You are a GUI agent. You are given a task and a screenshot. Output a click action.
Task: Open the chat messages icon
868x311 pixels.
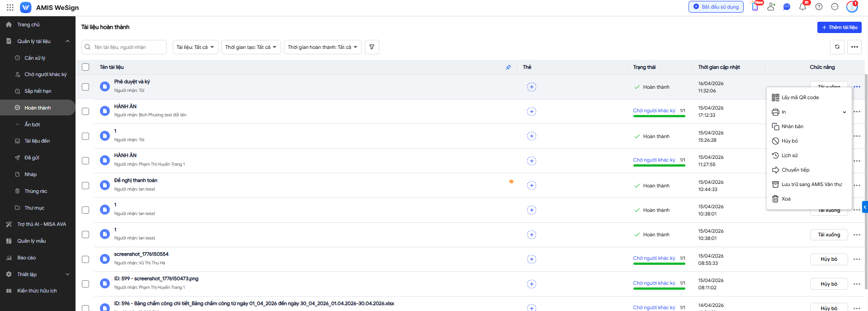point(787,7)
